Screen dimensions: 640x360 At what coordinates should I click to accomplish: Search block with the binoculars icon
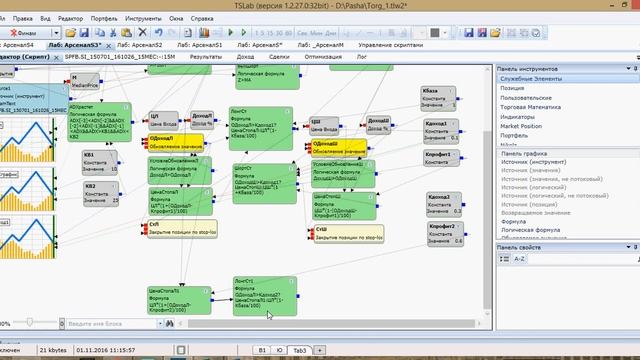pos(170,323)
